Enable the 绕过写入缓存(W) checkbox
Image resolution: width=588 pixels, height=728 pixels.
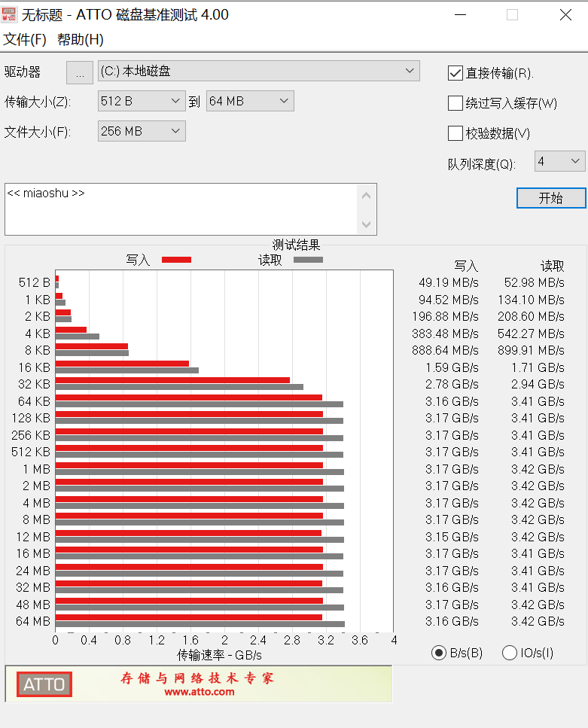click(x=455, y=103)
